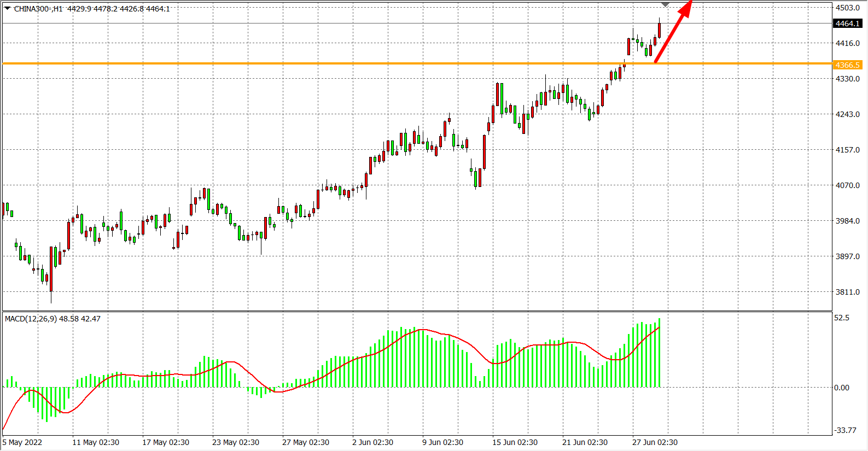Click the -33.77 value on MACD scale

coord(845,430)
